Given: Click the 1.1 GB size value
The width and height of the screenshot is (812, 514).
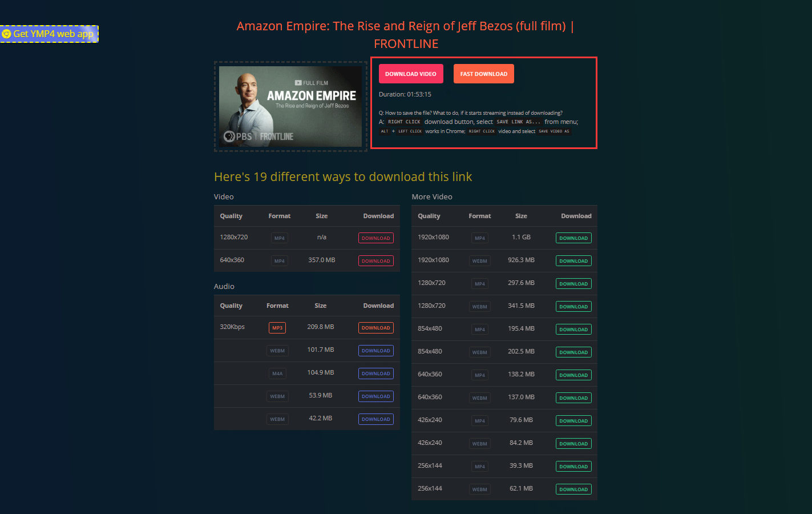Looking at the screenshot, I should point(521,237).
